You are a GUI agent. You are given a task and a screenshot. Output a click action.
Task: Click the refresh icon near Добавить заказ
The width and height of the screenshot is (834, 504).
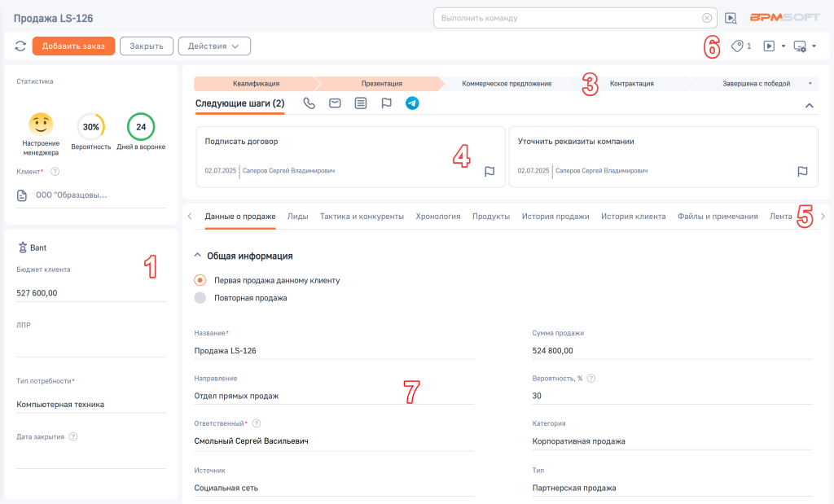pyautogui.click(x=20, y=46)
